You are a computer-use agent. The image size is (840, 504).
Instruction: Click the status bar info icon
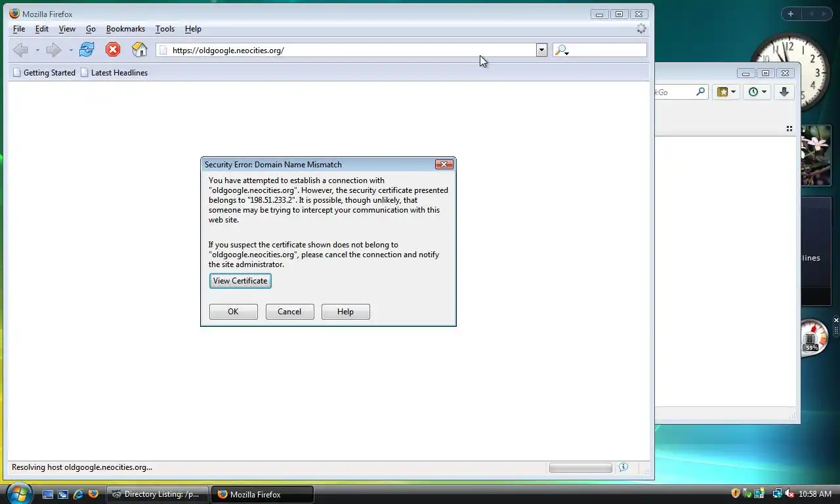(x=623, y=467)
